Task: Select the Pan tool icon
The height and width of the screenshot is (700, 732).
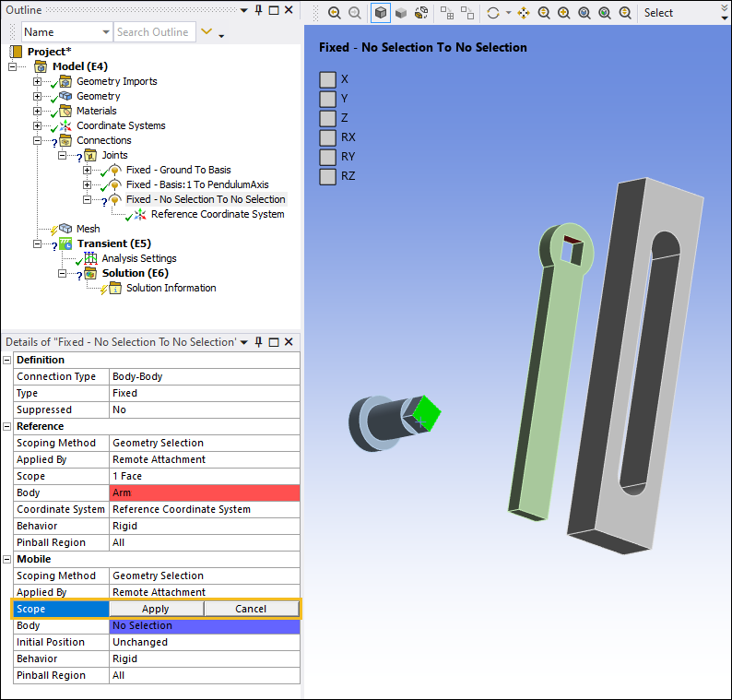Action: tap(524, 13)
